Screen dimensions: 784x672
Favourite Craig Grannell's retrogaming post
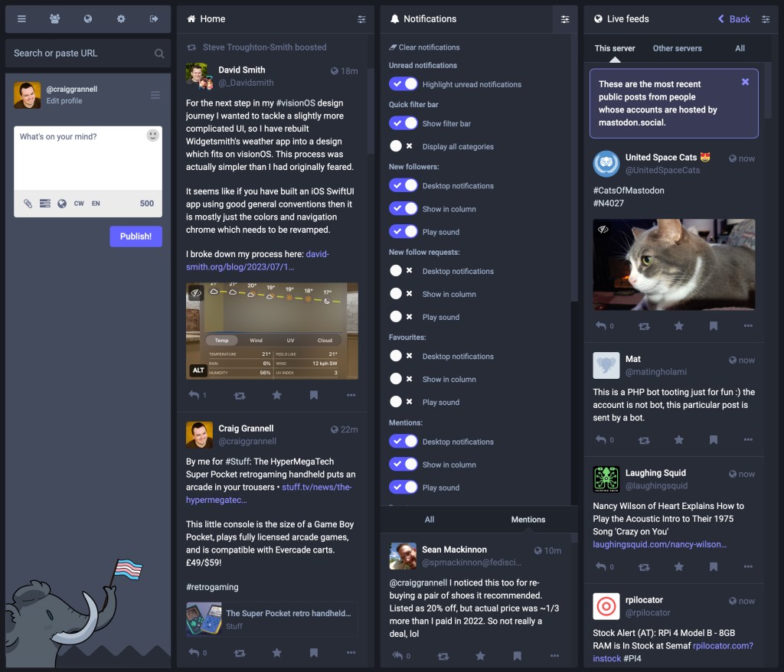click(x=276, y=653)
